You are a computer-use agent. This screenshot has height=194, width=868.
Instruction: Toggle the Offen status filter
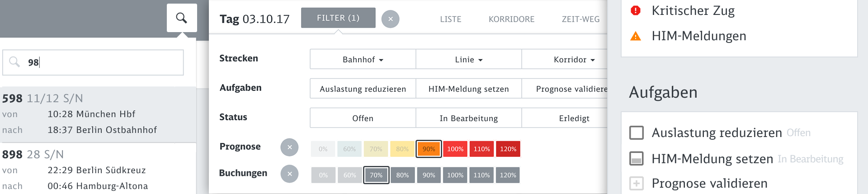(x=363, y=118)
